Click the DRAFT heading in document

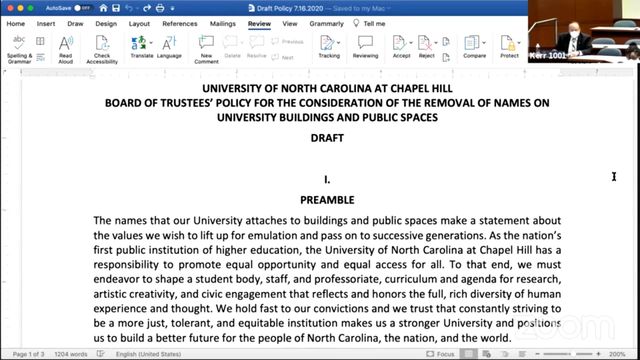point(327,138)
